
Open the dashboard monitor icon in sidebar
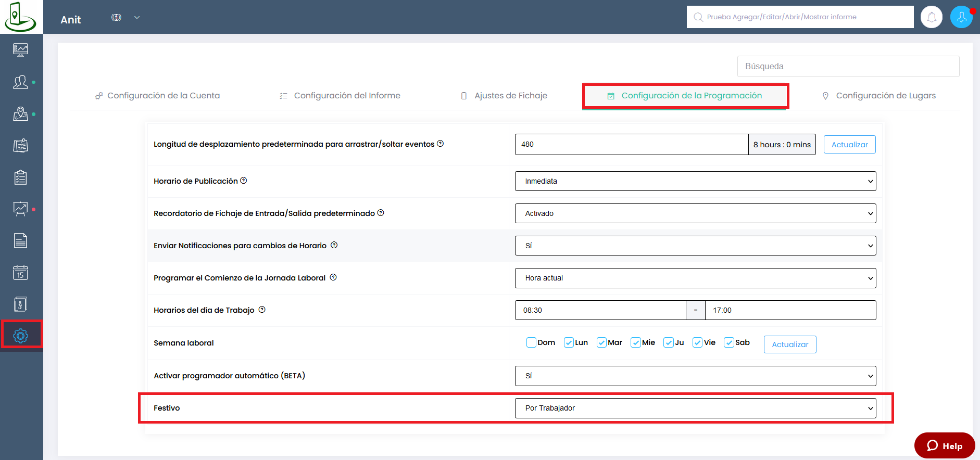click(21, 50)
